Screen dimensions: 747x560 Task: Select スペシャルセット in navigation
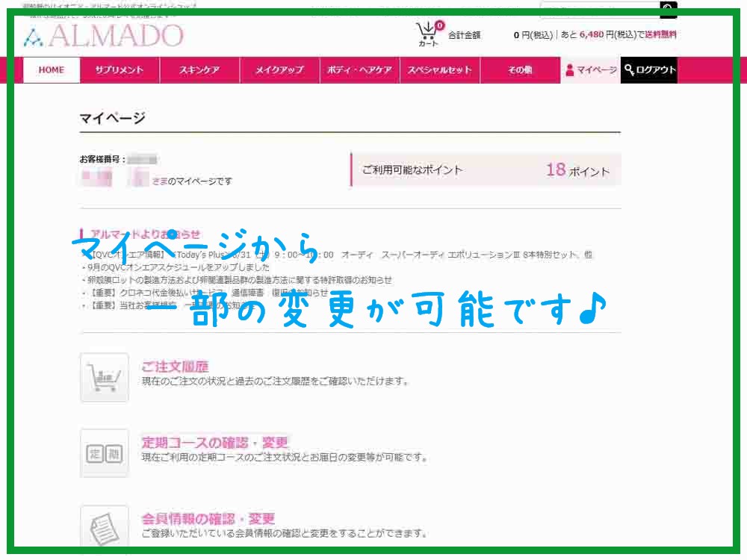pos(439,70)
